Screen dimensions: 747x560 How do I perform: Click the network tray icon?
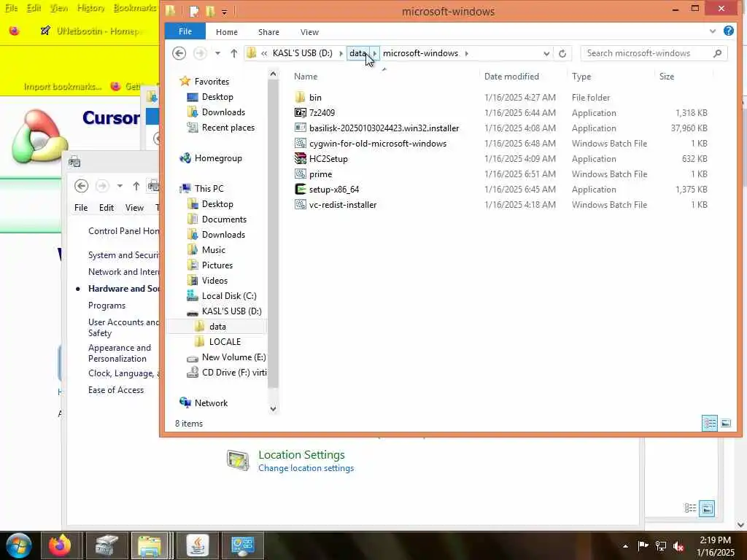tap(661, 546)
